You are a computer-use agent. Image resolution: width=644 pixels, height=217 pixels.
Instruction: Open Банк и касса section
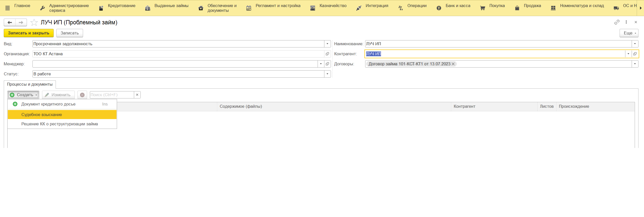tap(453, 8)
